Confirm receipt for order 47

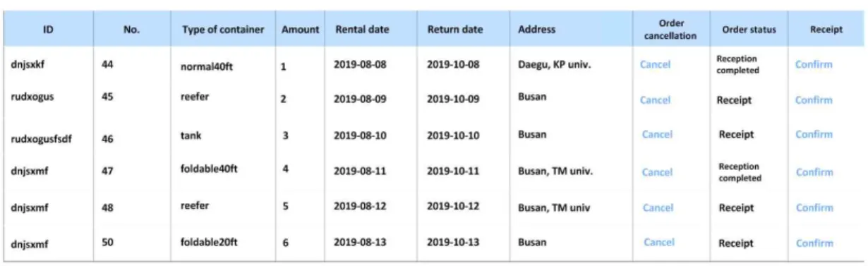point(814,172)
